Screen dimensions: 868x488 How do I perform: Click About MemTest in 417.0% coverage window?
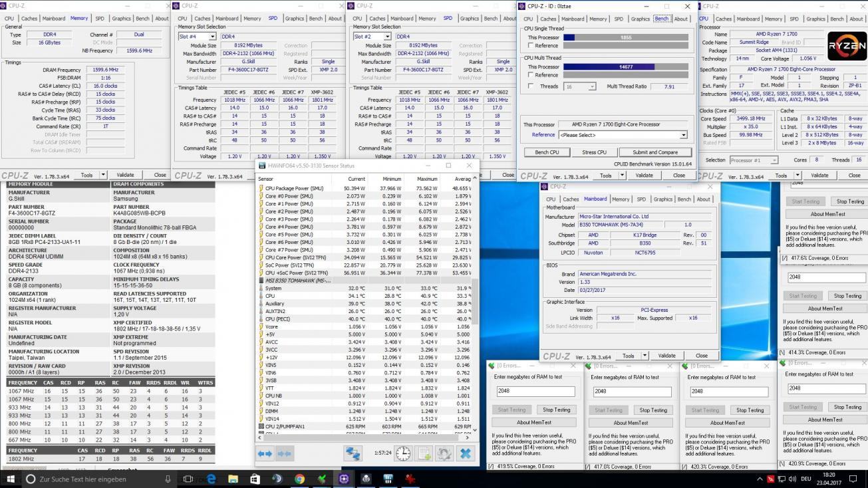630,422
